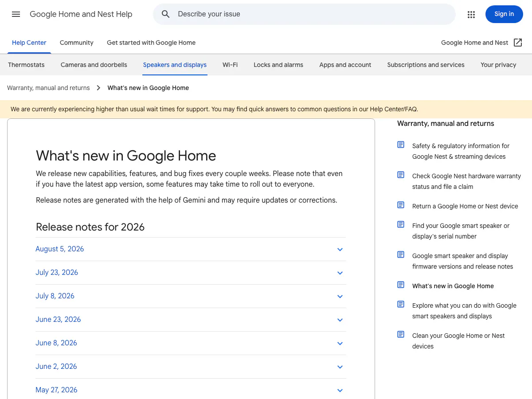Expand the July 23, 2026 chevron
532x399 pixels.
point(340,273)
